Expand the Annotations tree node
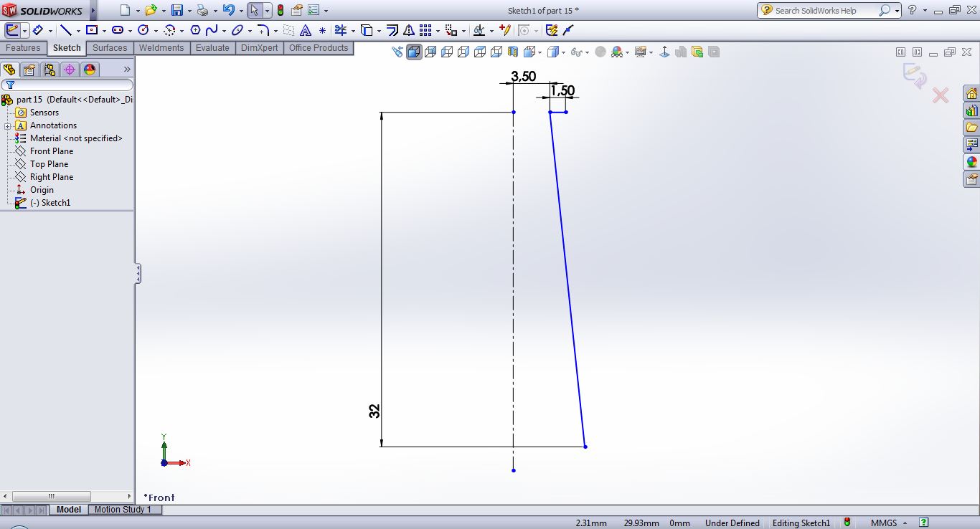 7,126
